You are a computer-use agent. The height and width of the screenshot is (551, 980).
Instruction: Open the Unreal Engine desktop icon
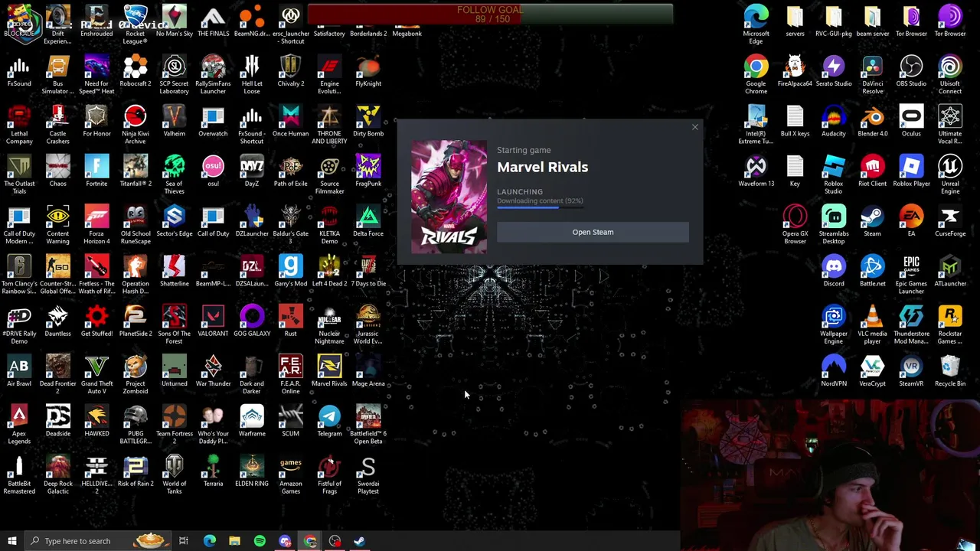[x=950, y=174]
